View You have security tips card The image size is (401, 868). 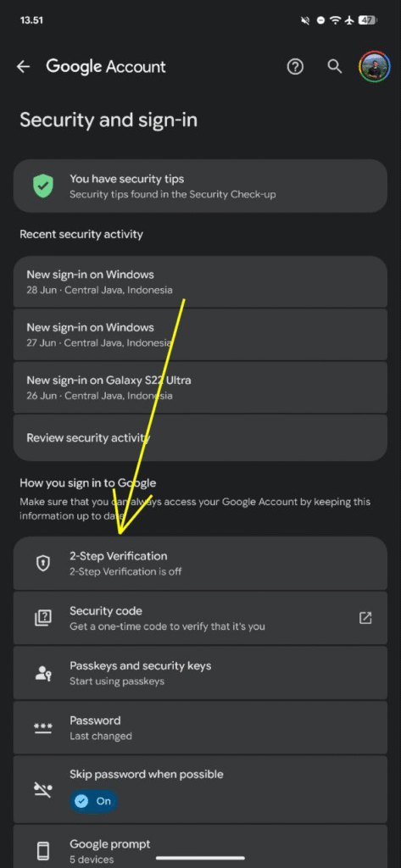(200, 186)
